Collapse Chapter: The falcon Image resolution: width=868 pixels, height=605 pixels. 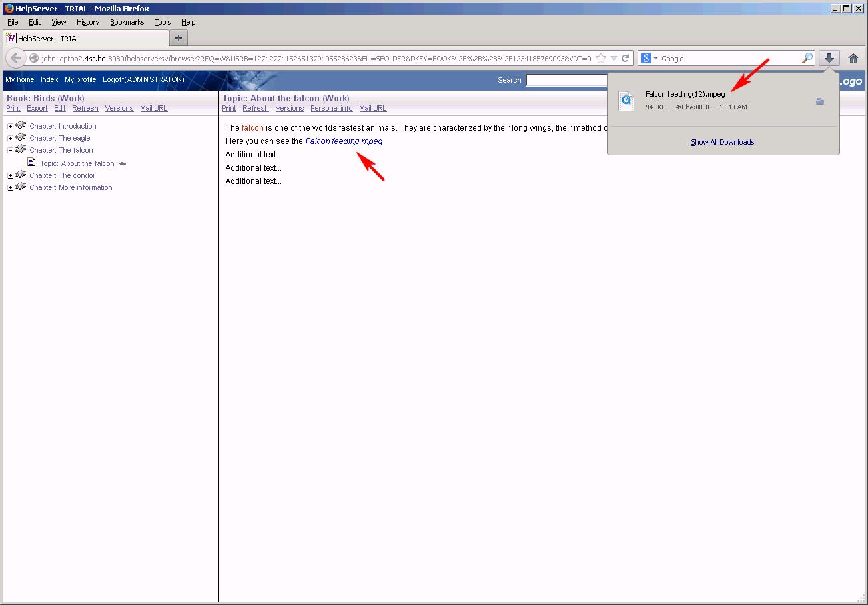pos(9,149)
